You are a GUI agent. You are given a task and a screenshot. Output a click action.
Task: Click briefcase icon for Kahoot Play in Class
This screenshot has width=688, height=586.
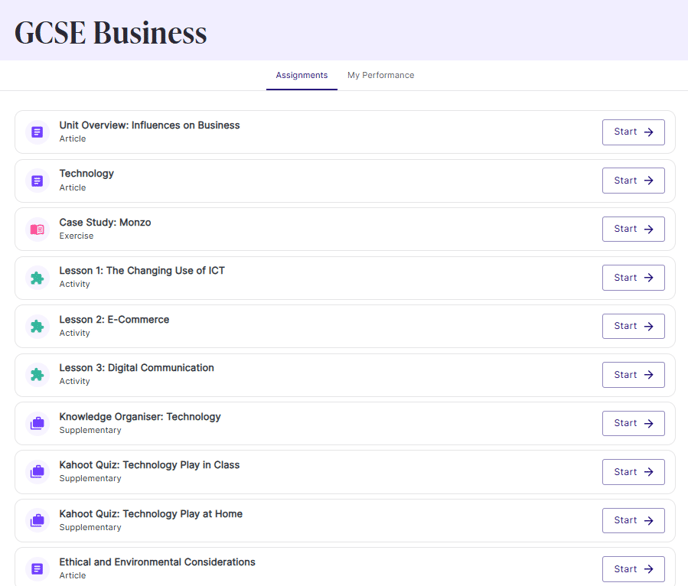[37, 472]
